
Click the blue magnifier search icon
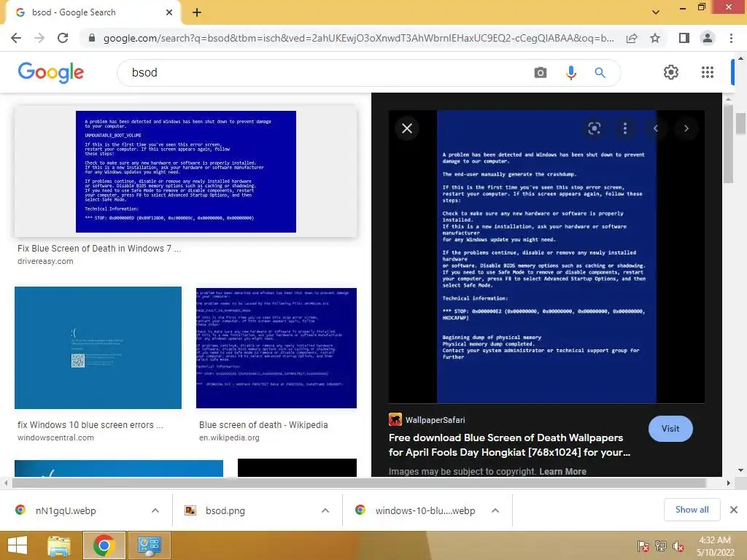600,73
